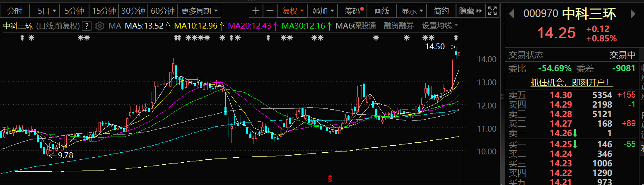Select the 买三 14.23 order row
The height and width of the screenshot is (185, 644).
click(x=572, y=163)
